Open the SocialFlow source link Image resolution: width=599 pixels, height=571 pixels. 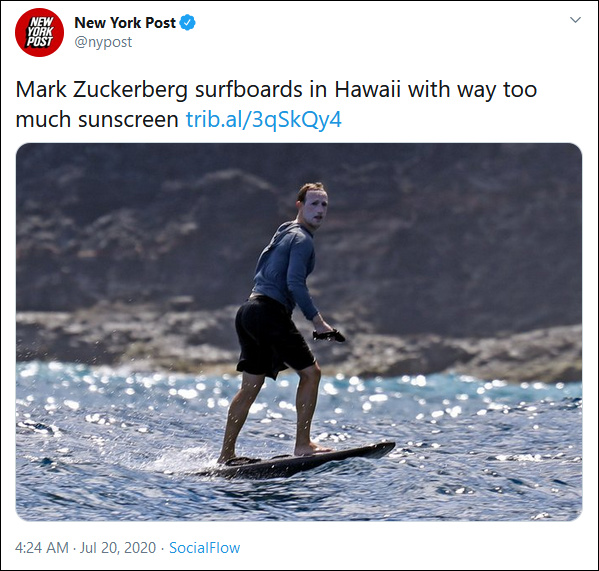[204, 548]
